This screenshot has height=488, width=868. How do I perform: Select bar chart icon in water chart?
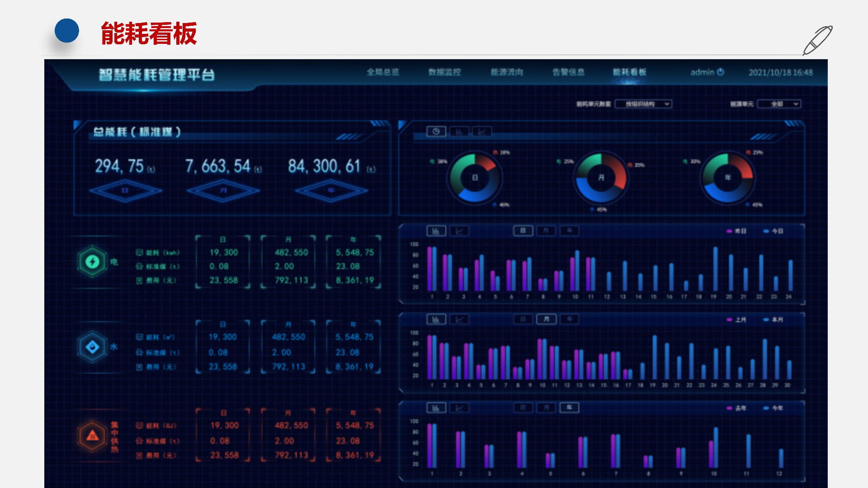pyautogui.click(x=436, y=319)
